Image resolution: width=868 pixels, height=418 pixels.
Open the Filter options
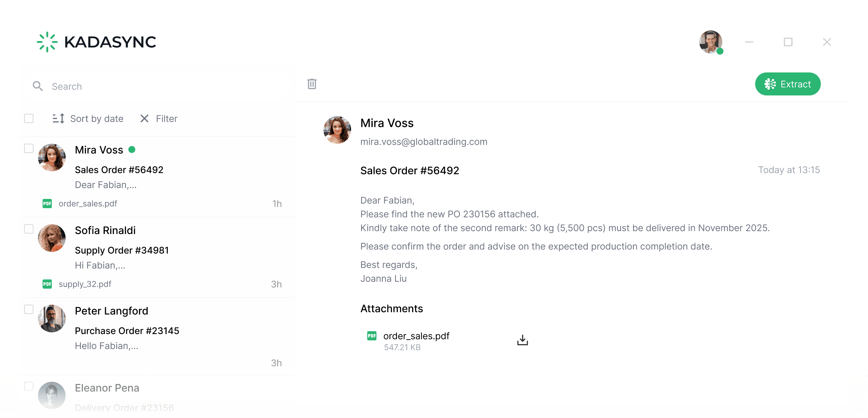(166, 118)
